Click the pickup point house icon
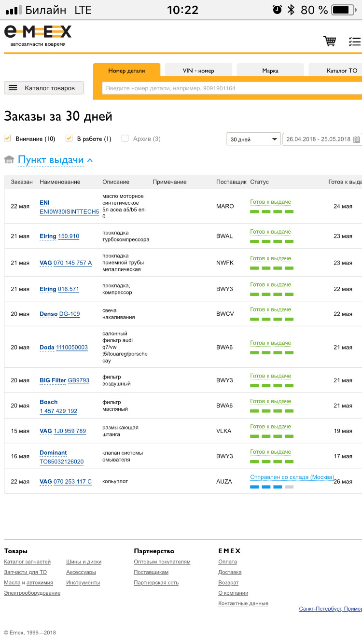The width and height of the screenshot is (362, 644). click(x=9, y=160)
